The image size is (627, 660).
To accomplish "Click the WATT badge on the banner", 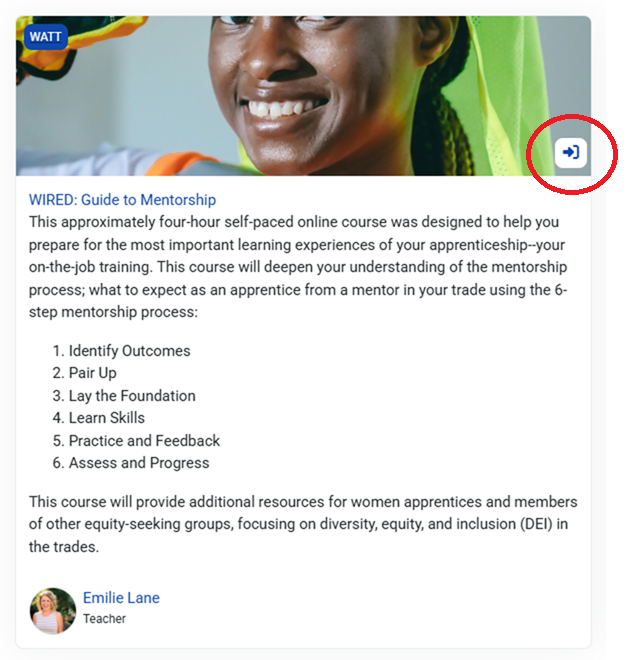I will 46,37.
